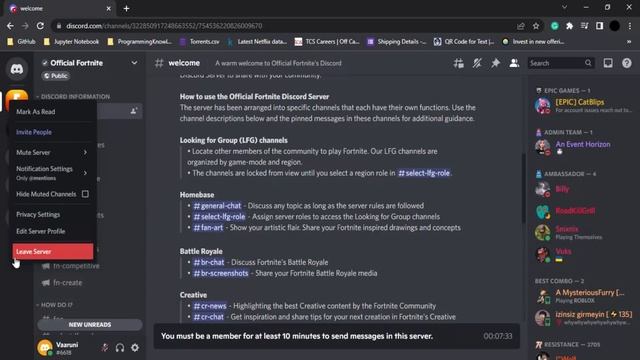Follow the #select-lfg-role link in LFG section
The width and height of the screenshot is (640, 360).
[424, 173]
